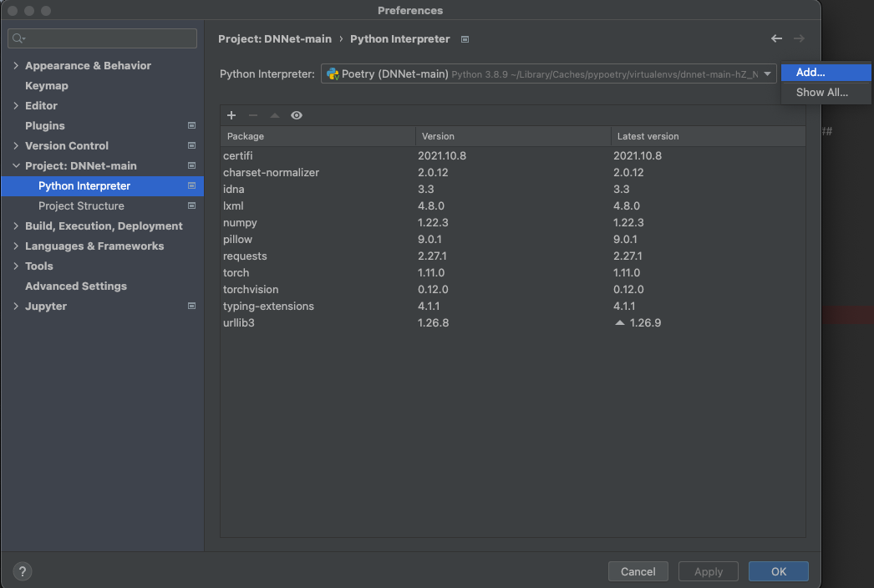Click the minus icon to uninstall a package
Screen dimensions: 874x588
tap(253, 115)
